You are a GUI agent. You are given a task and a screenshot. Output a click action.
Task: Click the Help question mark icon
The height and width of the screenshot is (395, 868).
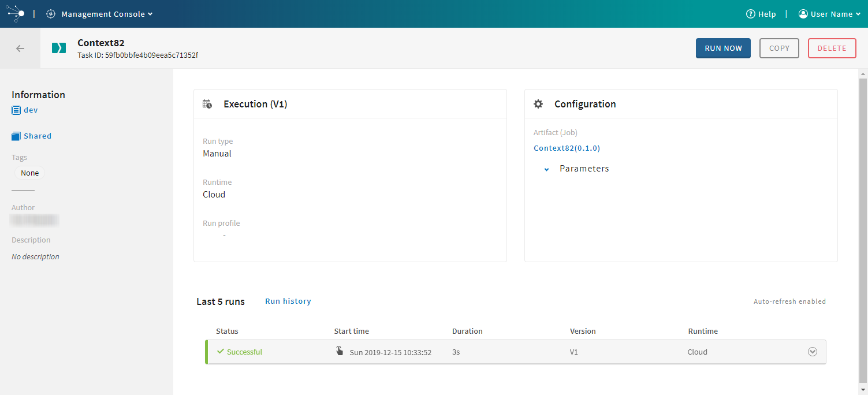tap(751, 14)
